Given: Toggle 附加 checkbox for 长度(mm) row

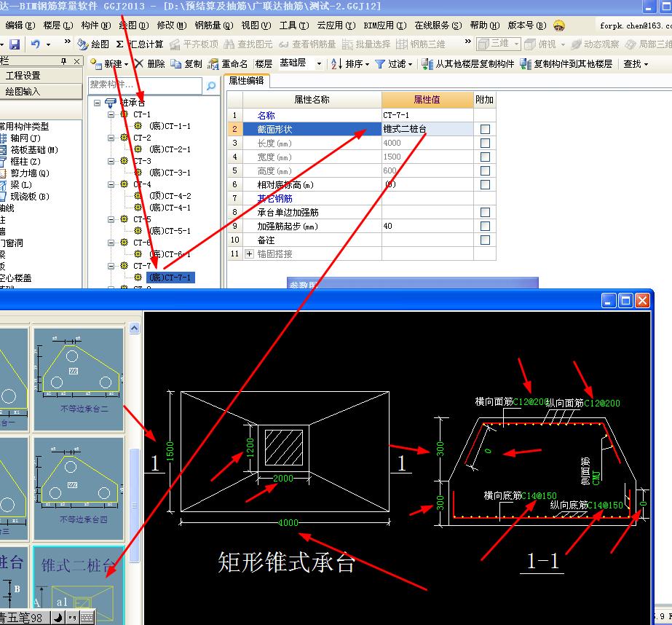Looking at the screenshot, I should tap(485, 143).
